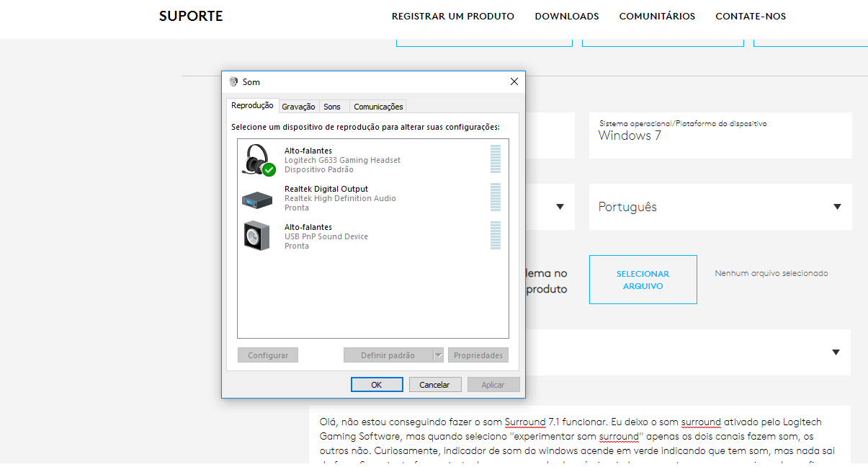
Task: Open the Sons tab
Action: coord(332,107)
